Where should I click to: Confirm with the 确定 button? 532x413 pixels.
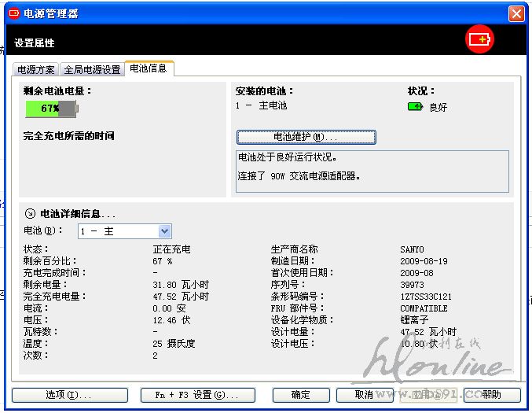coord(300,394)
